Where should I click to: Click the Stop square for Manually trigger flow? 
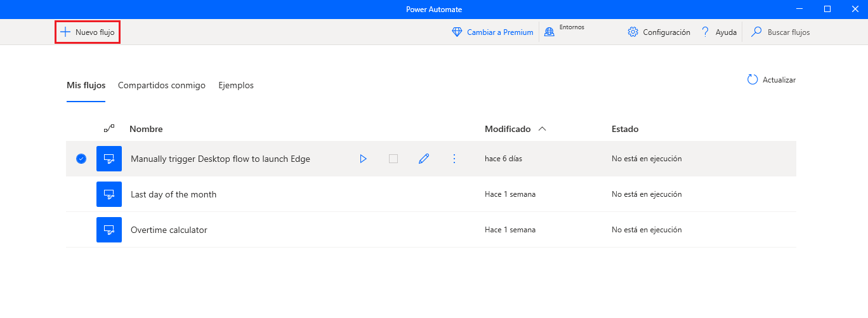click(x=393, y=159)
